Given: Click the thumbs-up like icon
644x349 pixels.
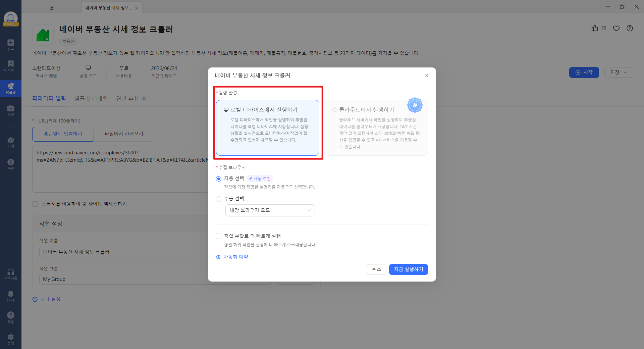Looking at the screenshot, I should [595, 28].
